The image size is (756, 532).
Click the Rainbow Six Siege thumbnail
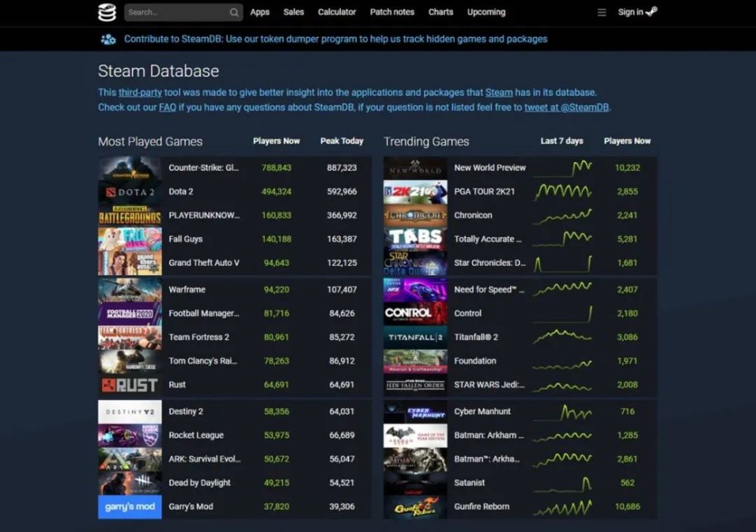[x=130, y=361]
